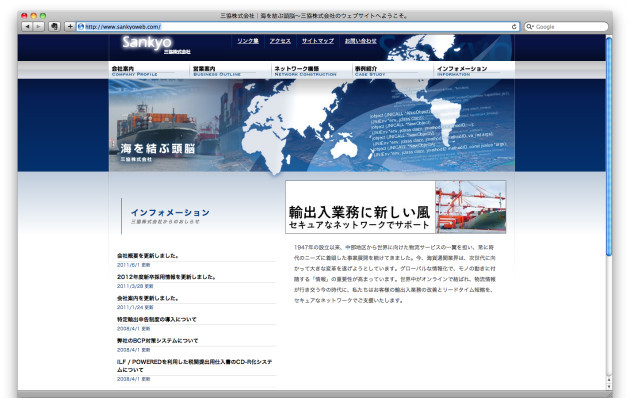Click the world map hero banner
Screen dimensions: 630x398
(x=311, y=125)
